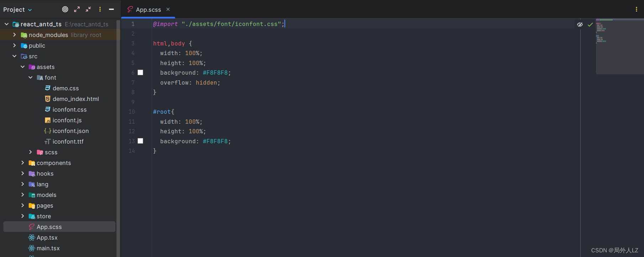This screenshot has height=257, width=644.
Task: Open the Project view dropdown
Action: 17,10
